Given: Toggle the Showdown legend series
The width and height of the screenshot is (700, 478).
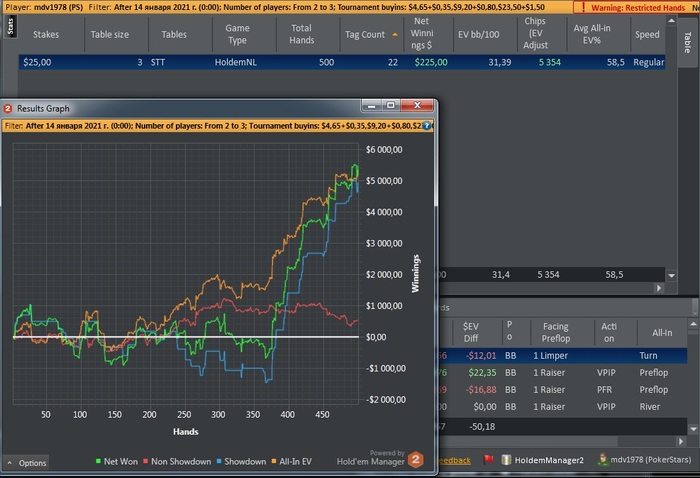Looking at the screenshot, I should pos(241,461).
